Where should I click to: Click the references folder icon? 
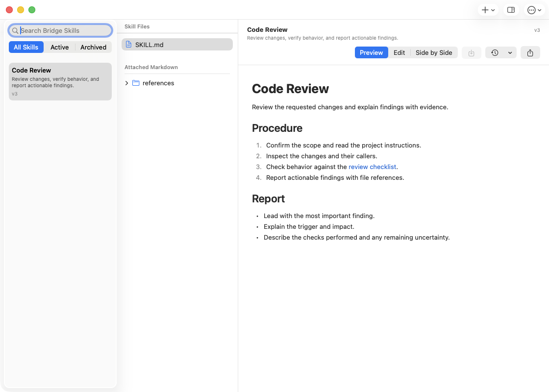pos(136,83)
